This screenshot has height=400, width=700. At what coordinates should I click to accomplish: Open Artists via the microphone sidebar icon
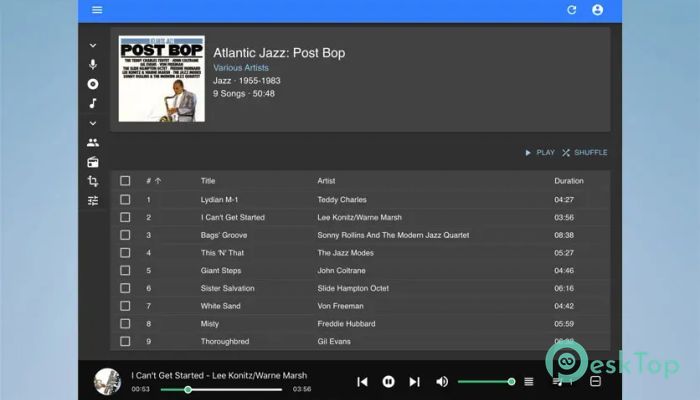click(x=93, y=64)
